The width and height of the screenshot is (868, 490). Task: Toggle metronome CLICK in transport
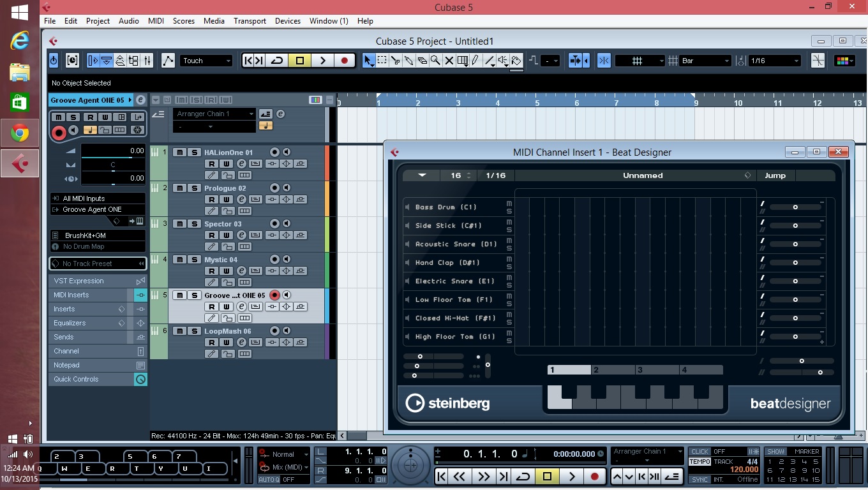700,452
